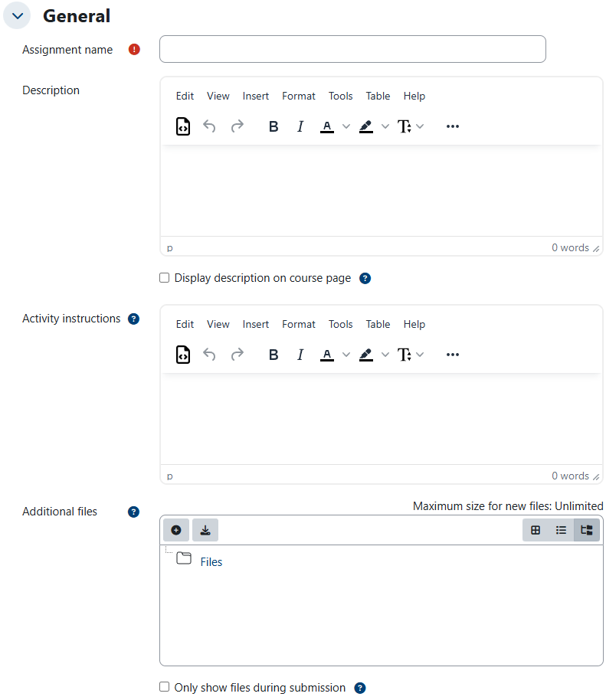
Task: Toggle bold in Description editor
Action: point(274,126)
